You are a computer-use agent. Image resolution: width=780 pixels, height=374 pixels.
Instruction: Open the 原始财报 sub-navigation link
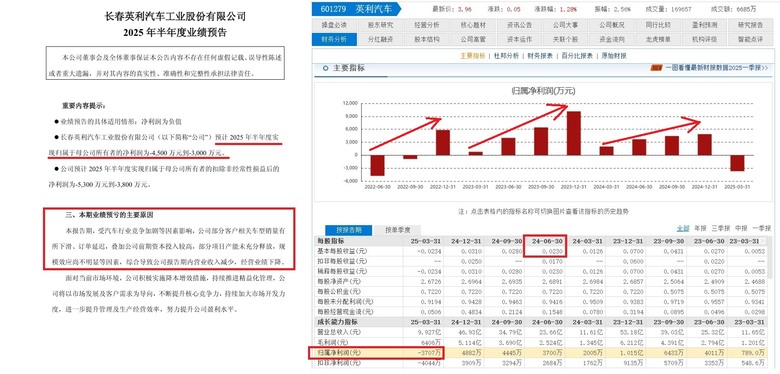[614, 56]
